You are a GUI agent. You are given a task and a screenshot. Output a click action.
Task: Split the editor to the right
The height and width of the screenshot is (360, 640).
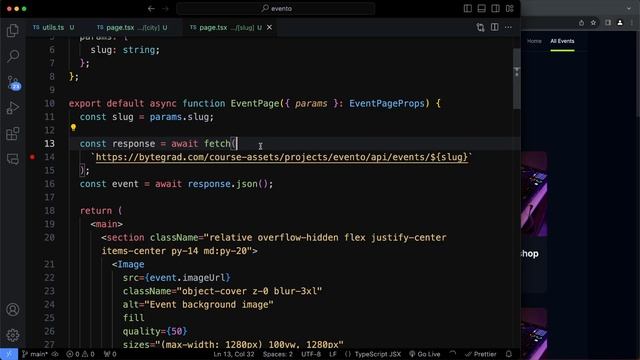[x=494, y=27]
